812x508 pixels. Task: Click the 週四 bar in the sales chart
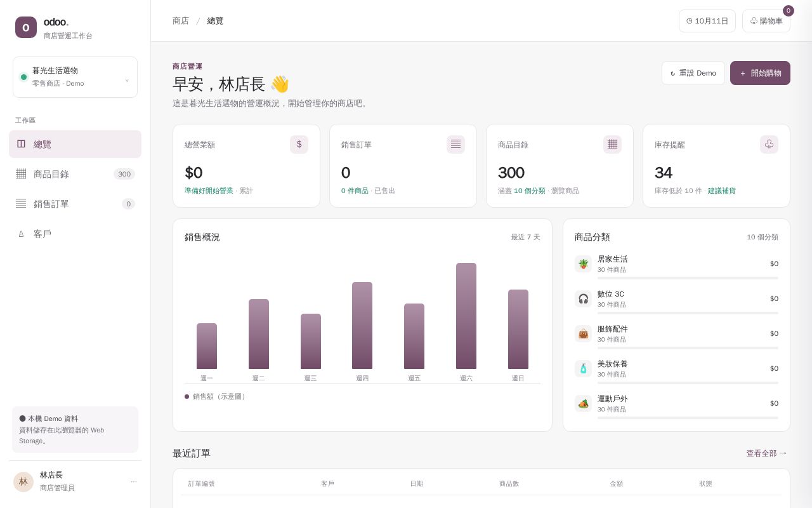pos(362,325)
